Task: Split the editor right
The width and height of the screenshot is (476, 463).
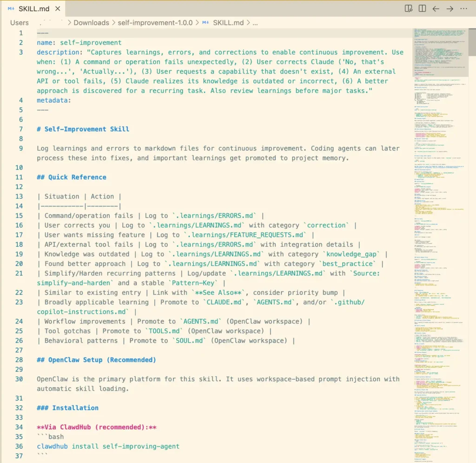Action: tap(422, 8)
